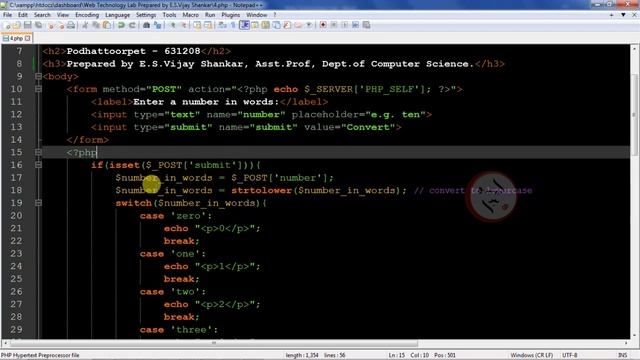Copy the selection using the Copy toolbar icon
Screen dimensions: 640x360
96,25
